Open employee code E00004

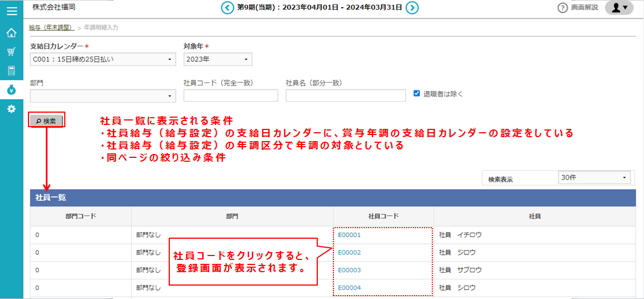click(349, 288)
